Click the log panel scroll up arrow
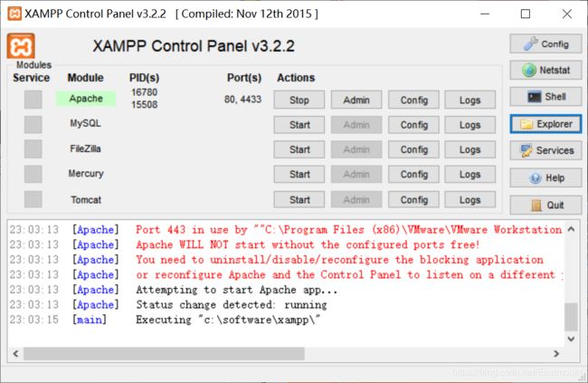This screenshot has width=588, height=383. (x=571, y=229)
